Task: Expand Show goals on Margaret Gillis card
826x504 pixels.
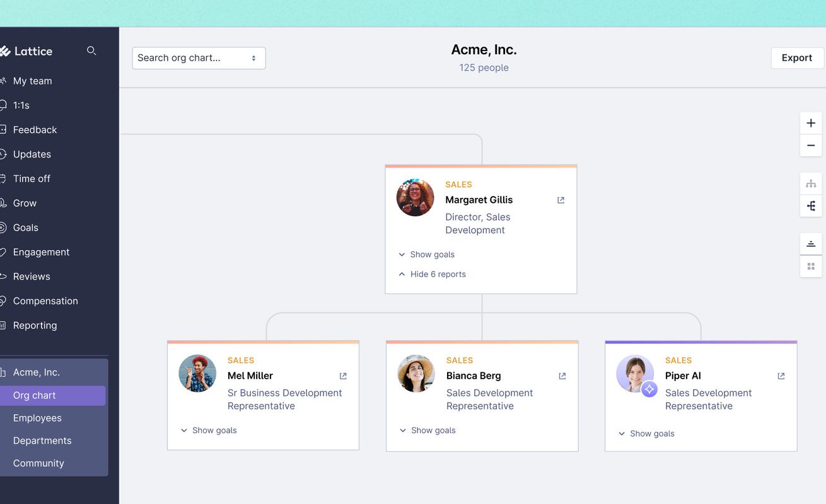Action: click(x=426, y=255)
